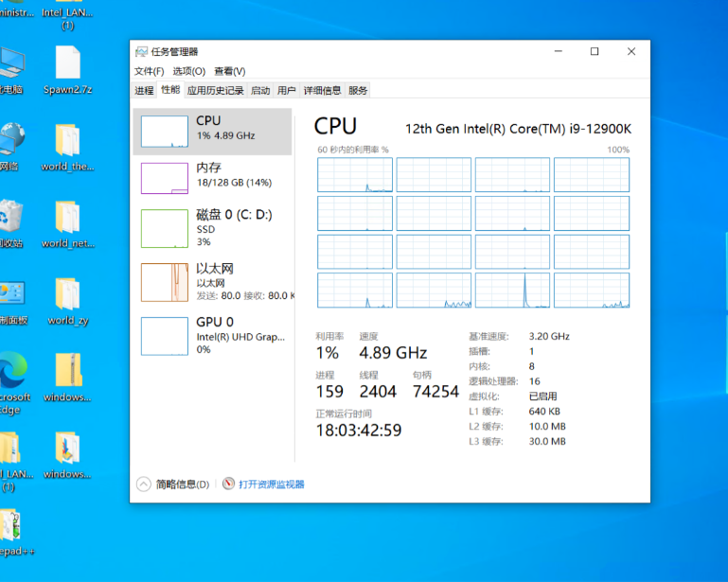Click the 内存 18/128 GB label
Viewport: 728px width, 582px height.
pyautogui.click(x=234, y=175)
